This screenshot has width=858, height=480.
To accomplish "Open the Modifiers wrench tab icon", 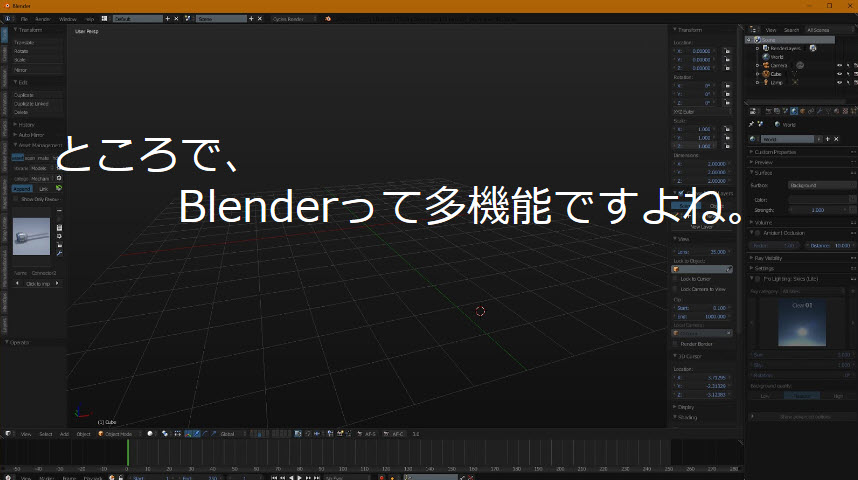I will (x=820, y=111).
